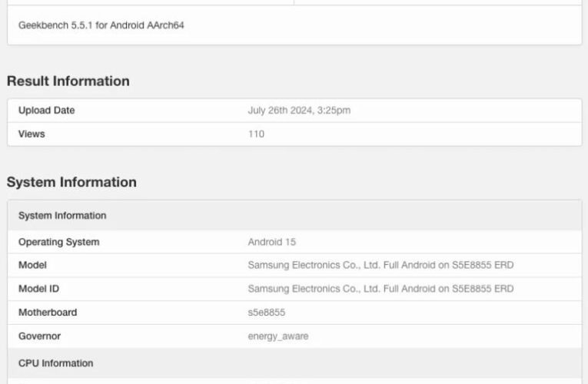Select the Model row label
Image resolution: width=588 pixels, height=384 pixels.
[x=32, y=265]
